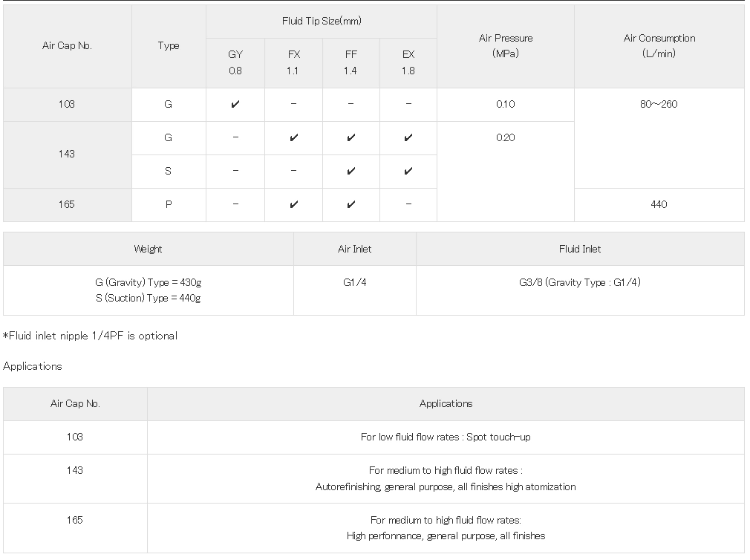Screen dimensions: 750x560
Task: Select the Air Pressure (MPa) header cell
Action: [x=506, y=46]
